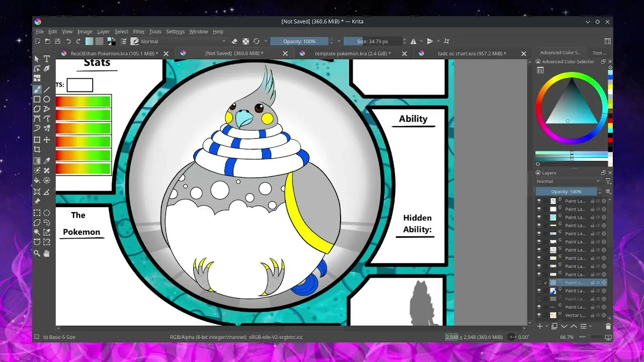Toggle Eraser mode in toolbar
This screenshot has width=644, height=362.
(234, 41)
